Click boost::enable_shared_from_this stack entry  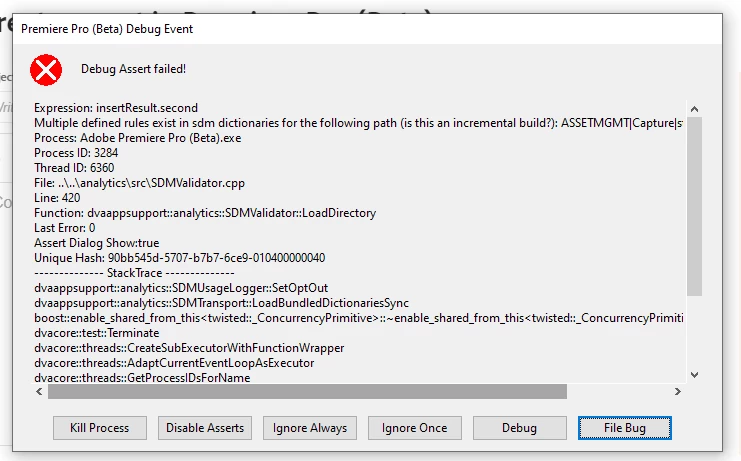click(359, 318)
